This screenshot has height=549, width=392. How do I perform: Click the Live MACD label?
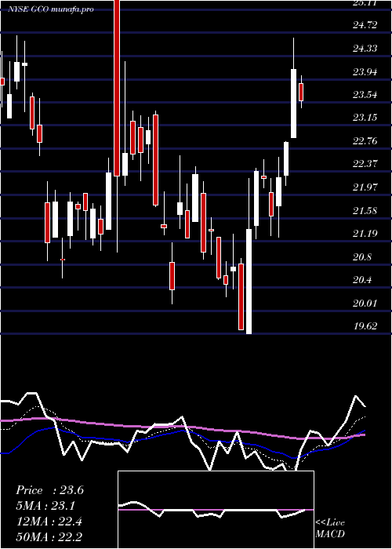[330, 528]
